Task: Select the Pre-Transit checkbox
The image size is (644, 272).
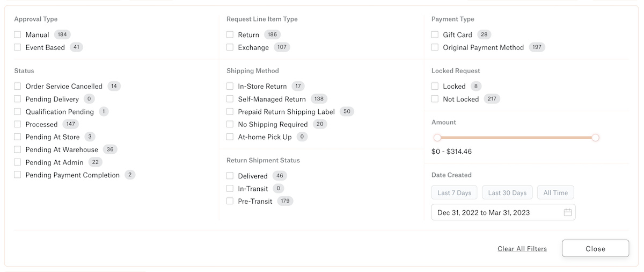Action: 230,201
